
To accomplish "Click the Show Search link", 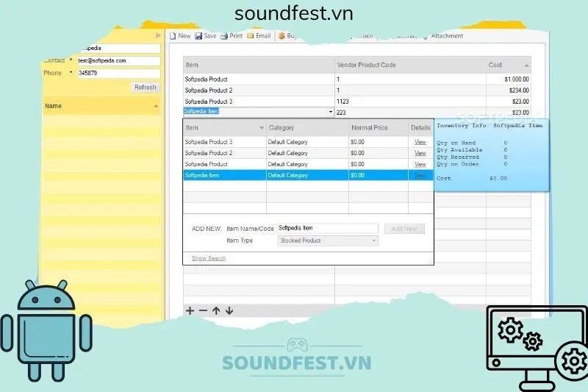I will 209,258.
